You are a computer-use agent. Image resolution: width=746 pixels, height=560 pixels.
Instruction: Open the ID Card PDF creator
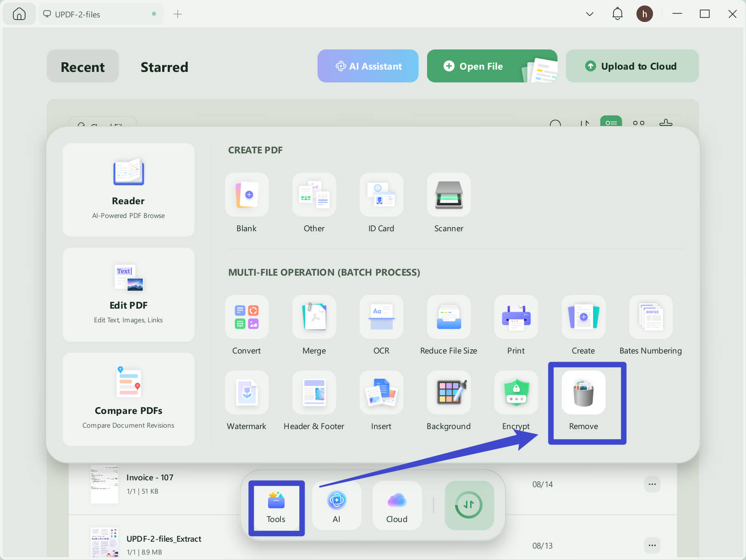(x=381, y=195)
